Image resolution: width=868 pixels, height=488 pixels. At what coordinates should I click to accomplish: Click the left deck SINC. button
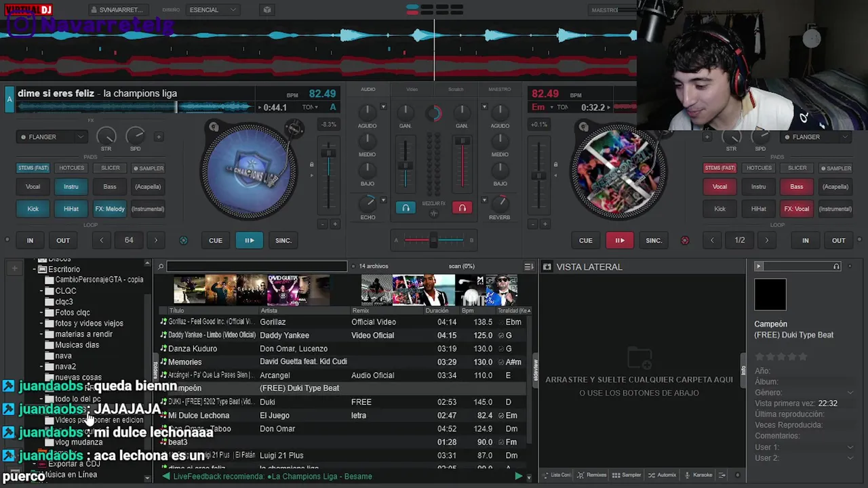pos(283,241)
